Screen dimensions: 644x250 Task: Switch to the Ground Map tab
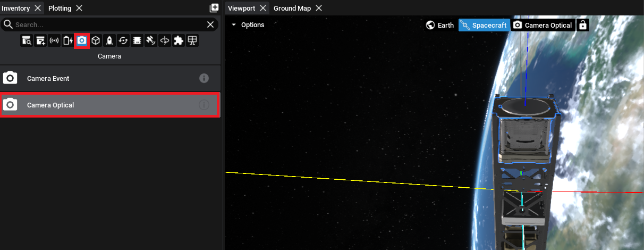point(292,8)
